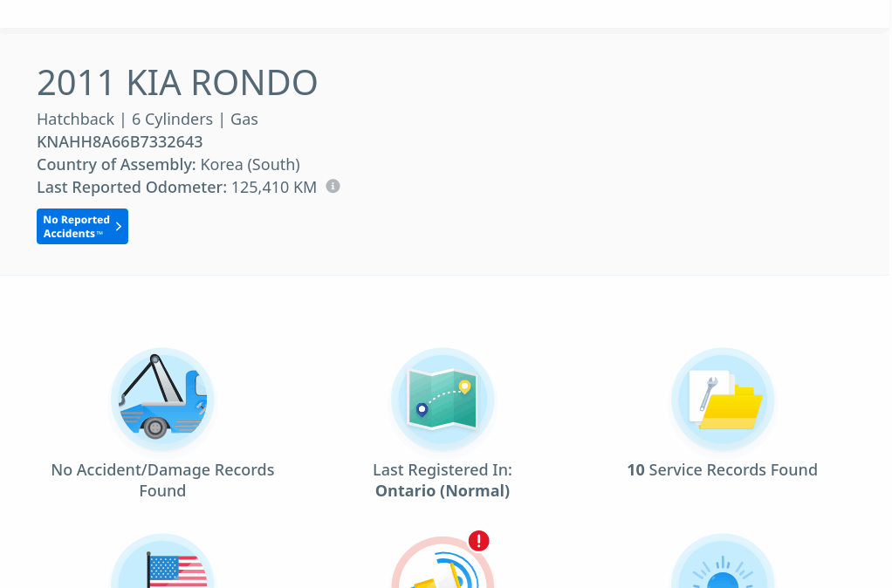Click 'Country of Assembly: Korea (South)' text

pos(168,164)
